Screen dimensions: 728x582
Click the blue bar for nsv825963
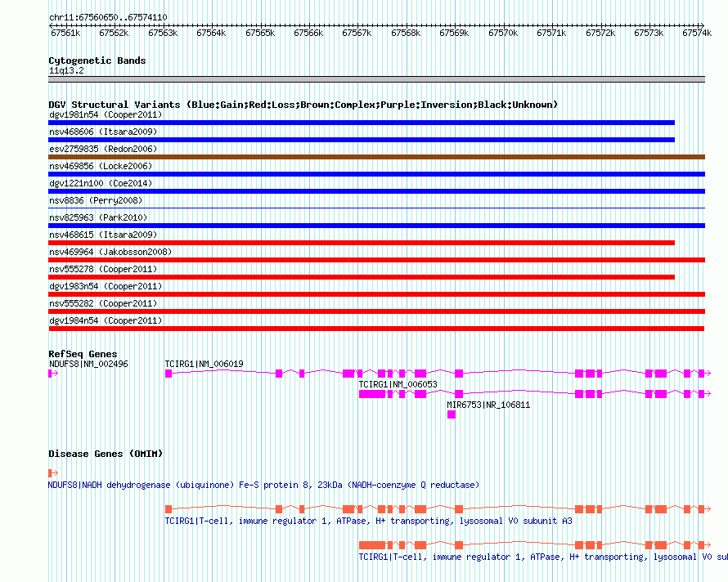point(376,226)
